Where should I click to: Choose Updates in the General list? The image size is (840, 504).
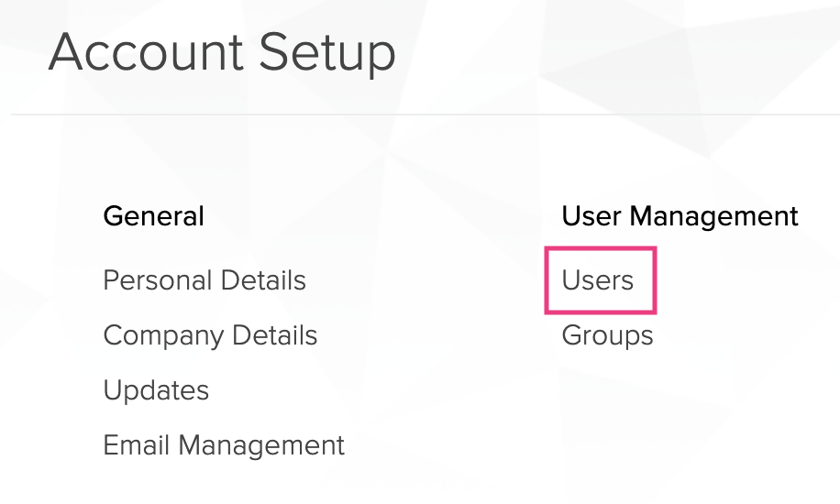point(156,390)
